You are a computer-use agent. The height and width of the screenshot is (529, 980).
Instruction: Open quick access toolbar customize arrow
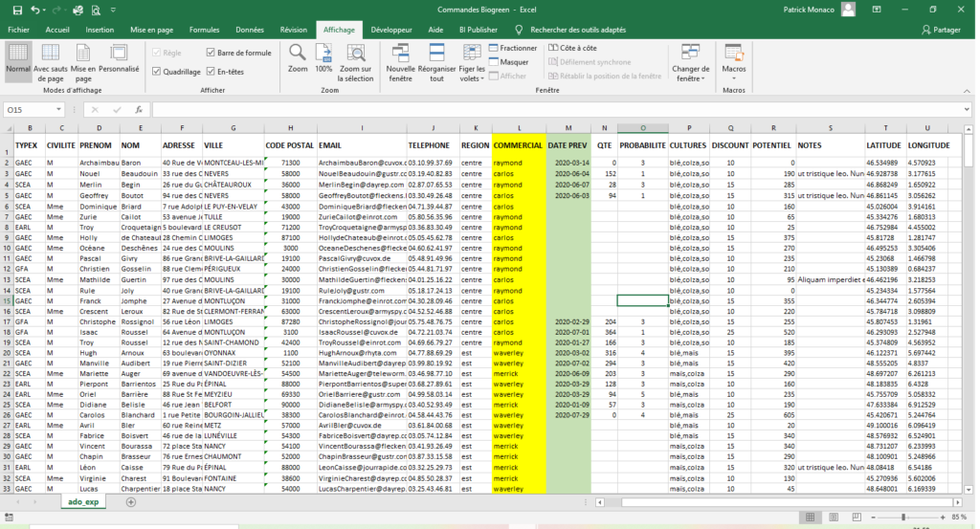113,10
